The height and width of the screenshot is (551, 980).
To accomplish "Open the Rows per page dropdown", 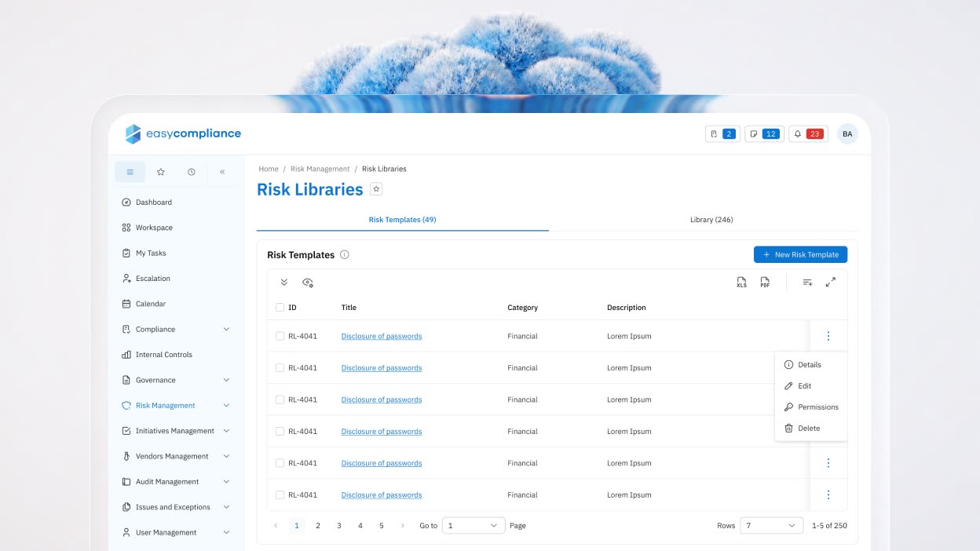I will point(771,526).
